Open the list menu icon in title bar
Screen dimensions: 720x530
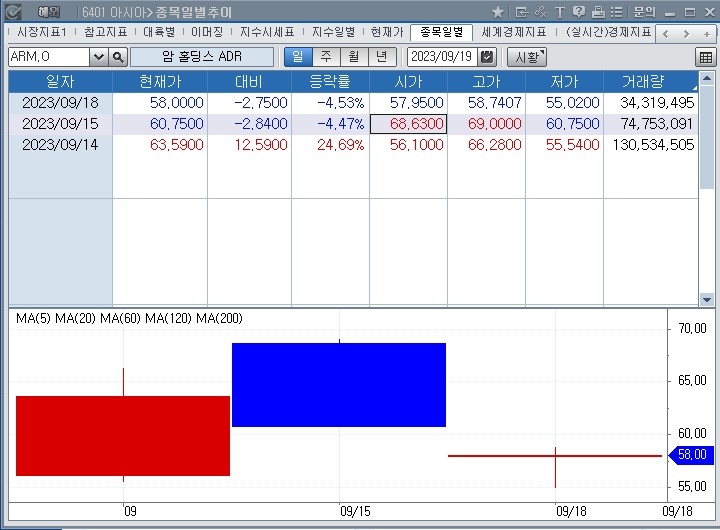point(617,12)
